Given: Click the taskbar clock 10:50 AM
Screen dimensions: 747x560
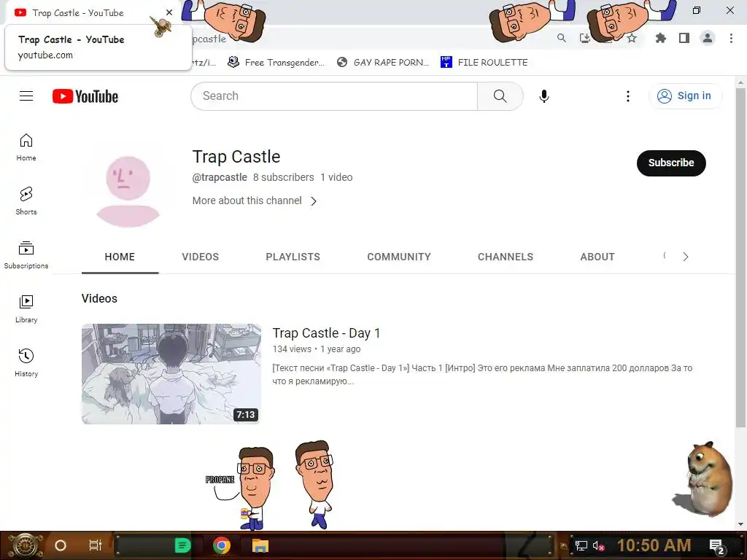Looking at the screenshot, I should (654, 545).
